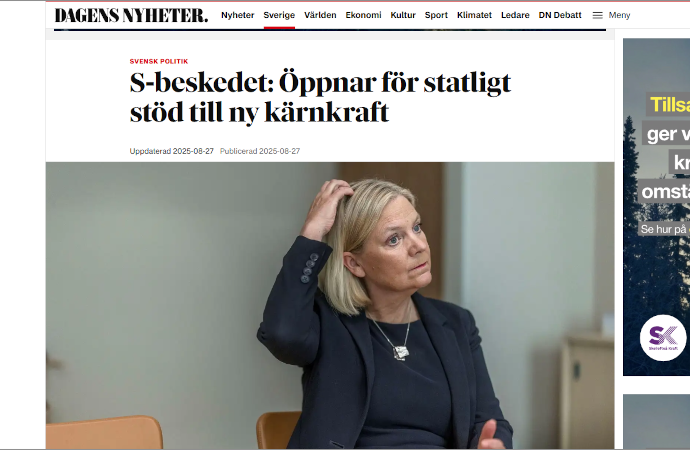Click the Uppdaterad 2025-08-27 date

(171, 151)
